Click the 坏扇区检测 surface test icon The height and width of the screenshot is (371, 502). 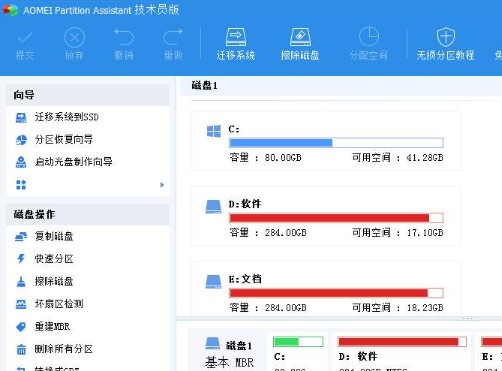point(21,304)
